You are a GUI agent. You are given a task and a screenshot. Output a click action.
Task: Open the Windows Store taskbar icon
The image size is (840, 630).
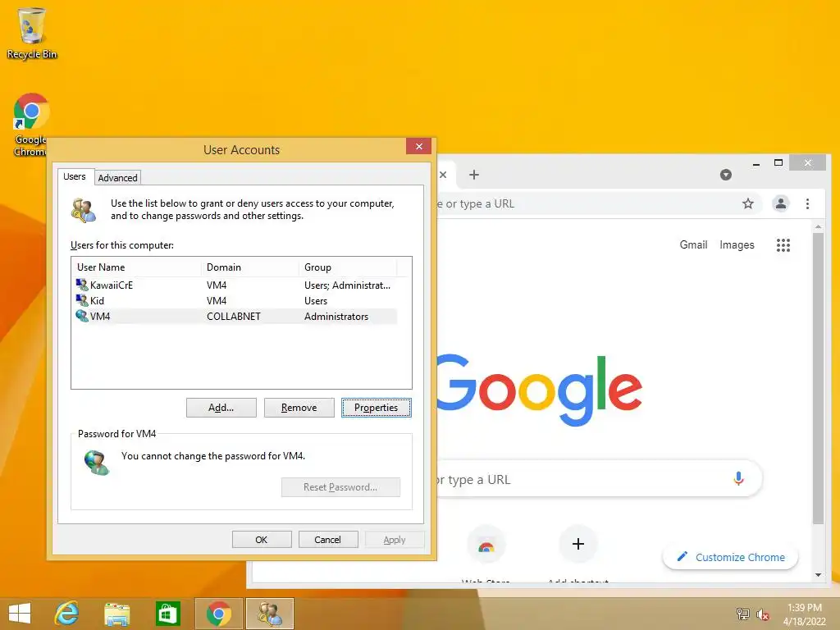coord(167,614)
